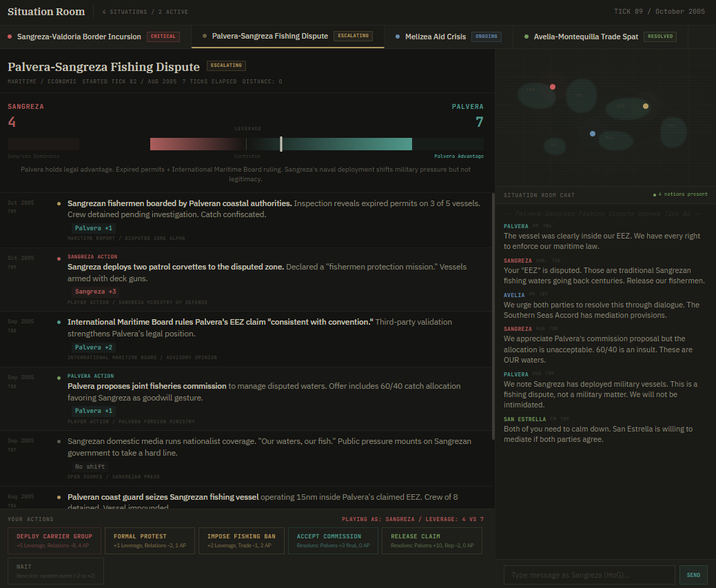This screenshot has width=716, height=588.
Task: Click the event feed vertical scrollbar
Action: point(493,317)
